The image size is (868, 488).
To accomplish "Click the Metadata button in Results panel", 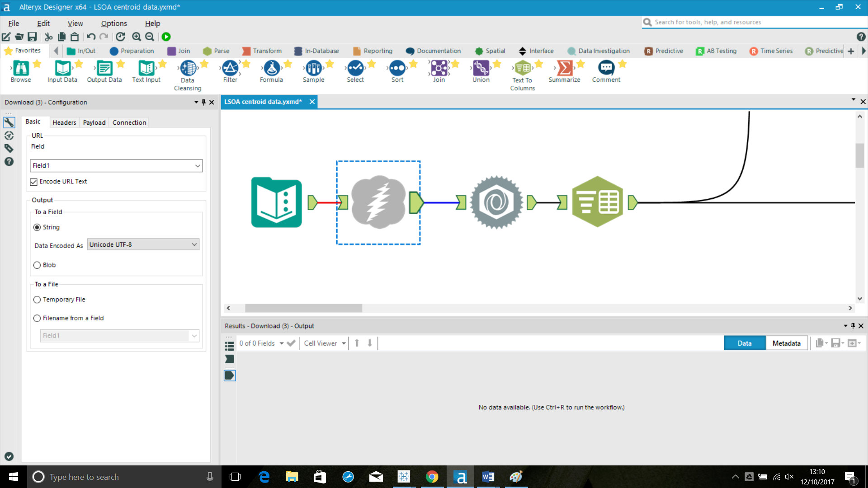I will (786, 343).
